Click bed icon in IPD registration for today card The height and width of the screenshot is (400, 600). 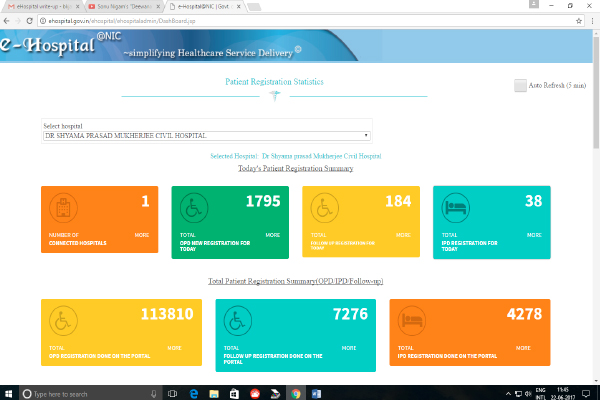tap(455, 208)
